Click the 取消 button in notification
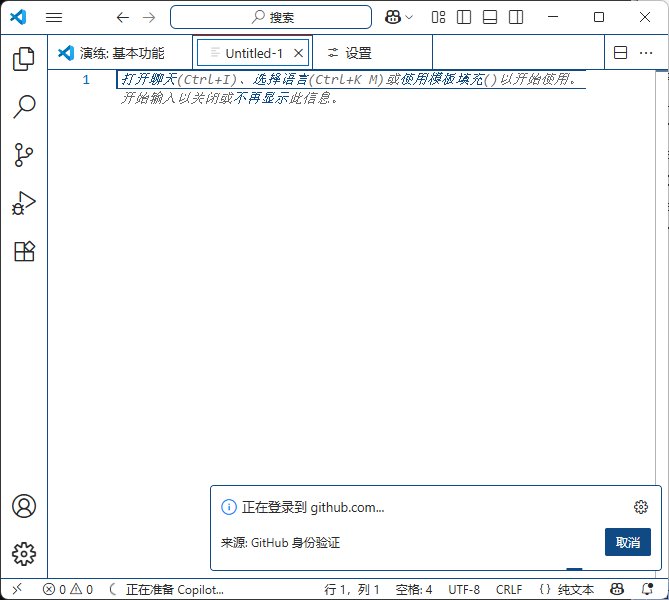The width and height of the screenshot is (669, 600). 628,542
